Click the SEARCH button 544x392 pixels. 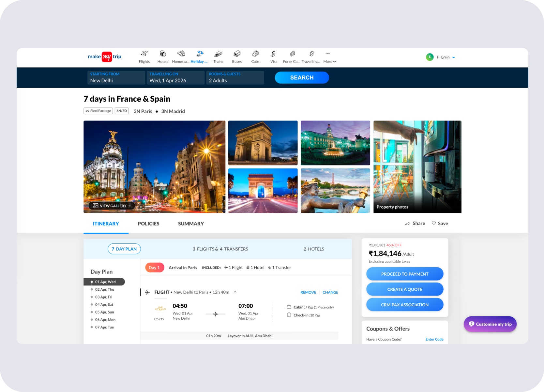(302, 78)
